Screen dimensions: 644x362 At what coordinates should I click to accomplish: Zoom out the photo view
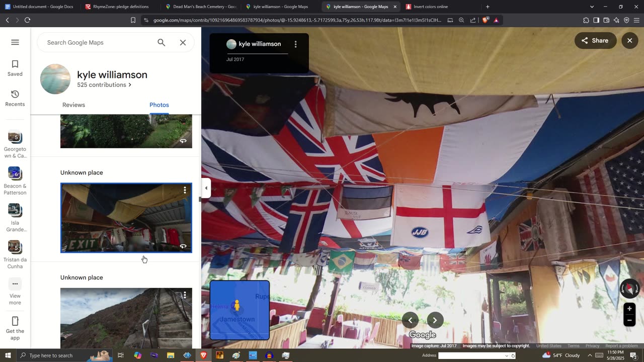(629, 320)
